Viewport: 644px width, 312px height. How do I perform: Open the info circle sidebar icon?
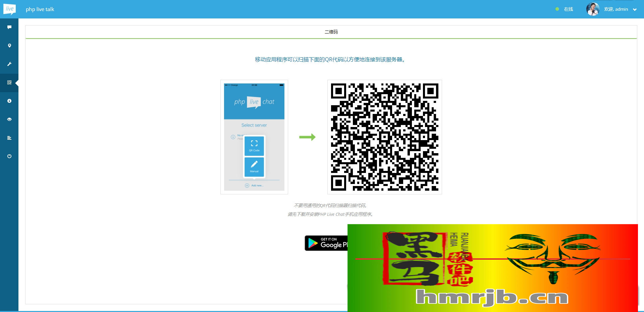tap(9, 101)
